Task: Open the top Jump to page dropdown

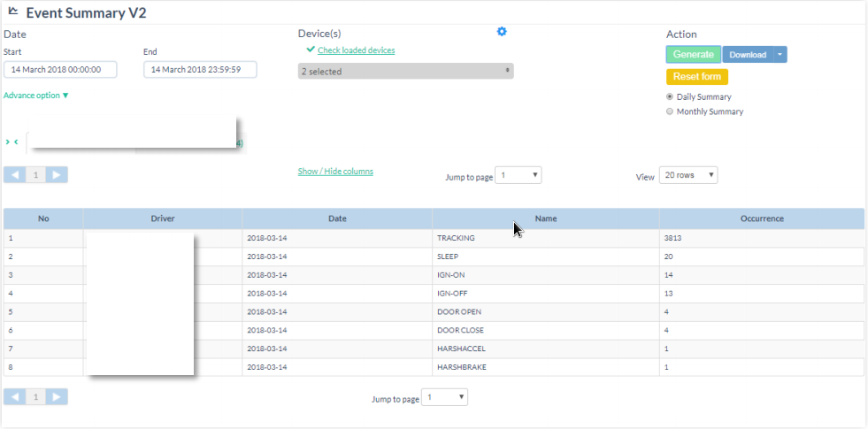Action: click(518, 175)
